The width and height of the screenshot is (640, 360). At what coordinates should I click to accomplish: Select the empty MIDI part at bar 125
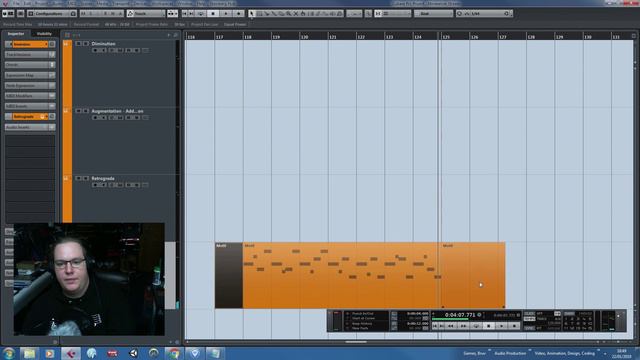coord(473,276)
